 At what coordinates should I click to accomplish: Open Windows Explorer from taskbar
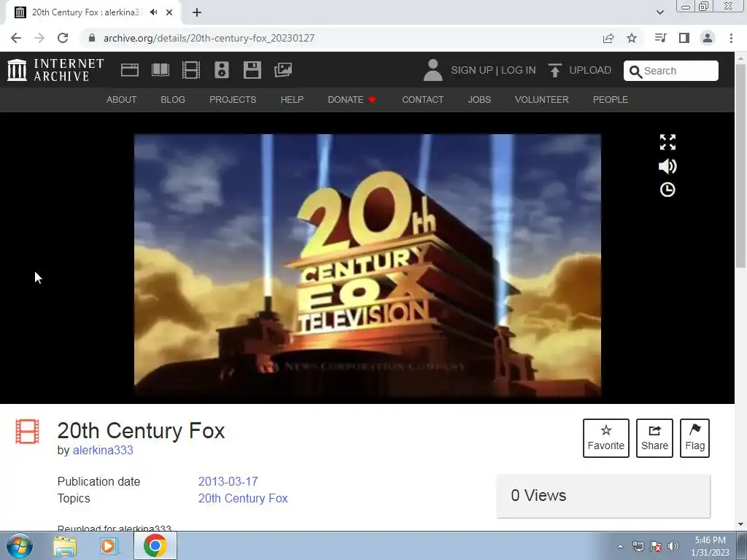coord(65,545)
